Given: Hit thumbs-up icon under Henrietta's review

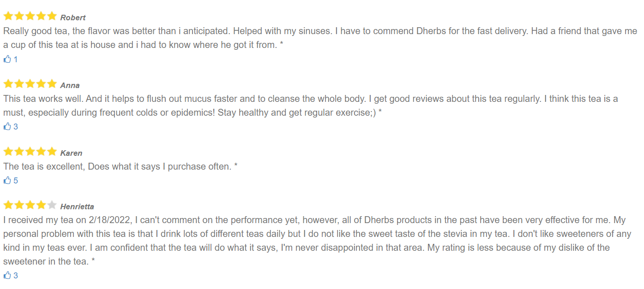Looking at the screenshot, I should [7, 275].
